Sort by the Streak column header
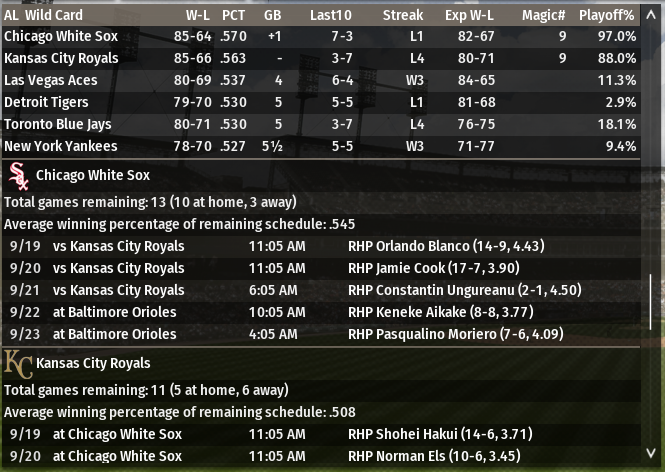 point(403,16)
